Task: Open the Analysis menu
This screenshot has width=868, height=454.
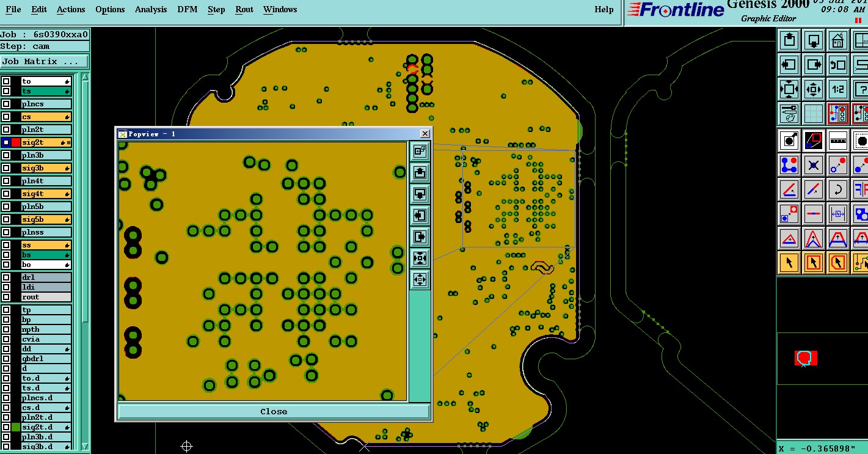Action: (x=151, y=9)
